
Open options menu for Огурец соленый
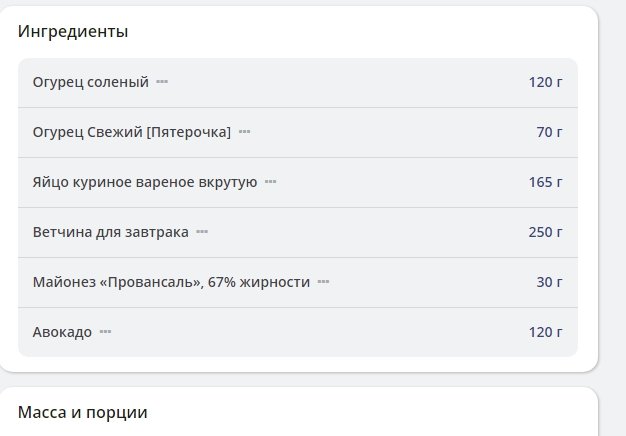162,82
